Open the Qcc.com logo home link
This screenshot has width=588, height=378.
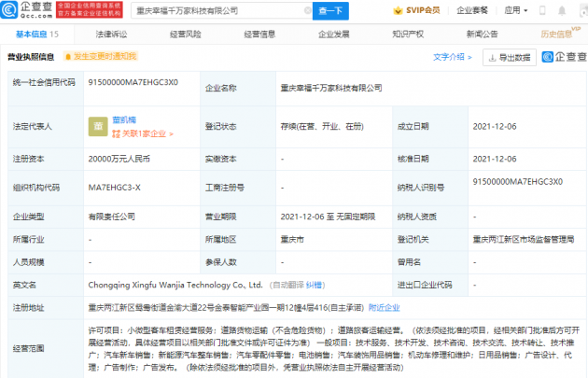pos(27,10)
